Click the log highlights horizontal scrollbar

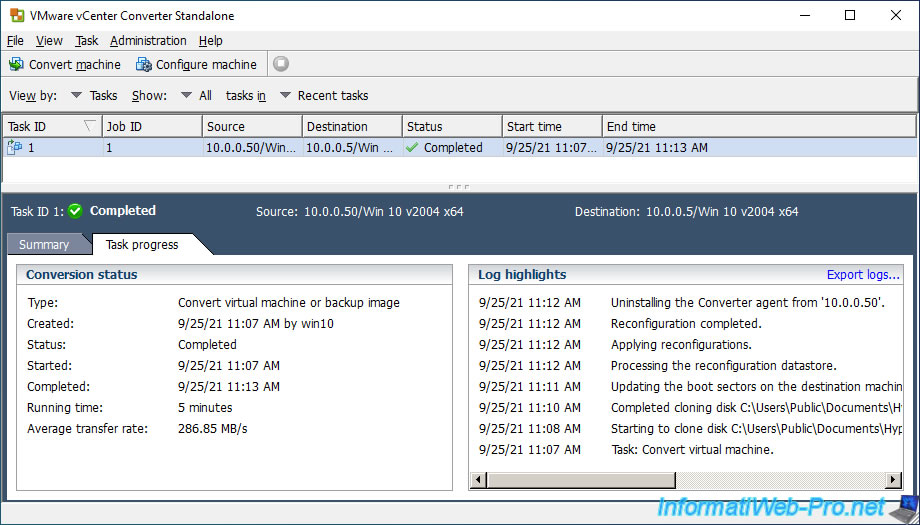tap(680, 481)
